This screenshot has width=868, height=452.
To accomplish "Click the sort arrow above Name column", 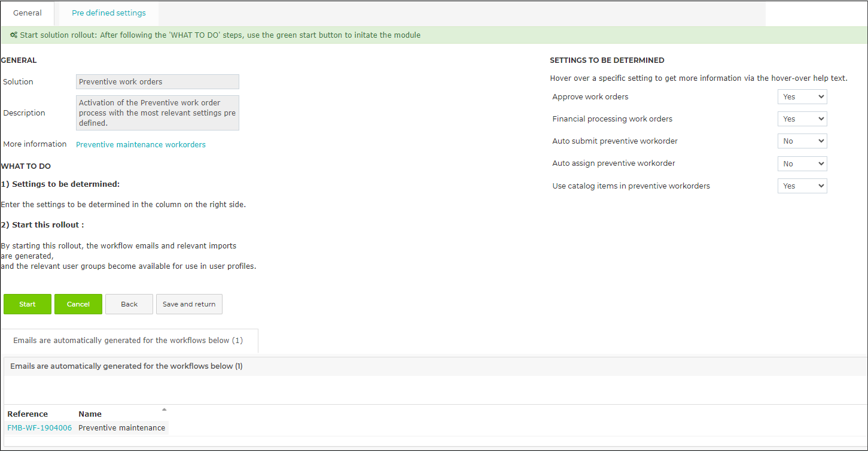I will 164,409.
